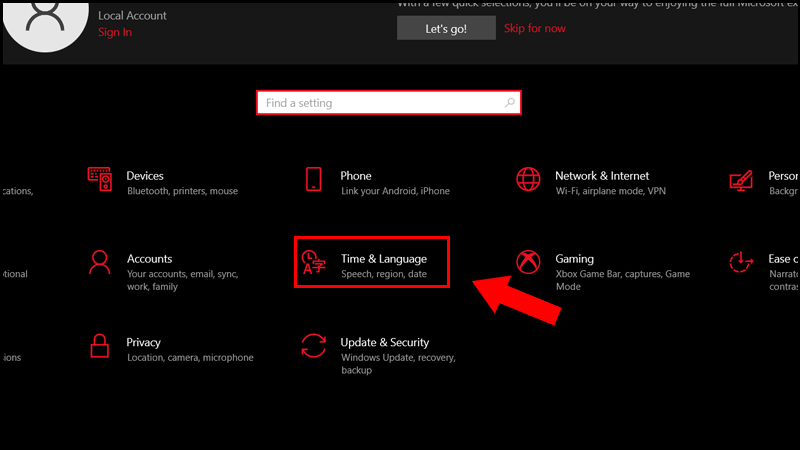Image resolution: width=800 pixels, height=450 pixels.
Task: Click 'Bluetooth, printers, mouse' description
Action: 183,191
